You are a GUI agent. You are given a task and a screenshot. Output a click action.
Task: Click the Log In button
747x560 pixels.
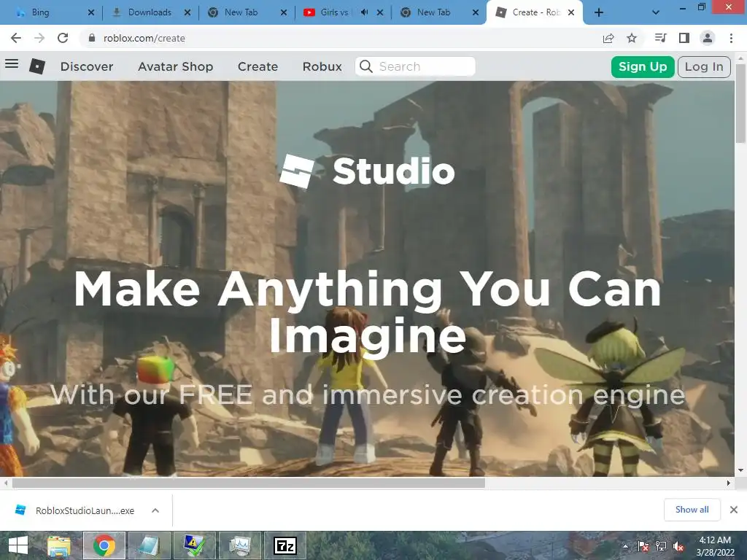(704, 66)
